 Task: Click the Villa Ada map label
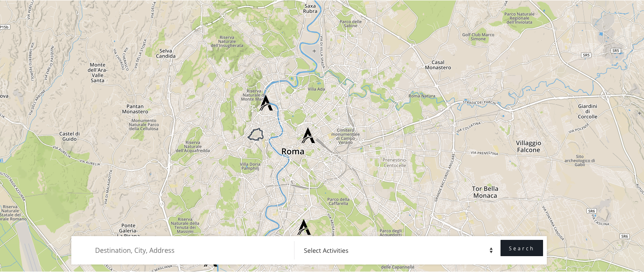pos(316,89)
